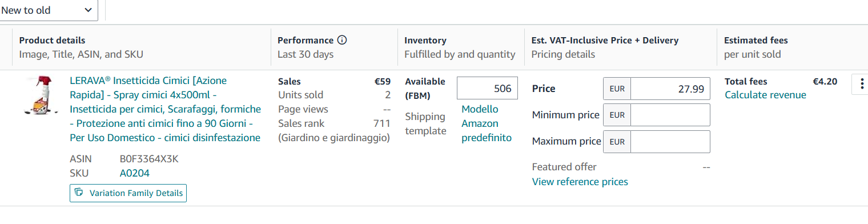Open the 'New to old' sort dropdown
868x224 pixels.
[x=48, y=10]
